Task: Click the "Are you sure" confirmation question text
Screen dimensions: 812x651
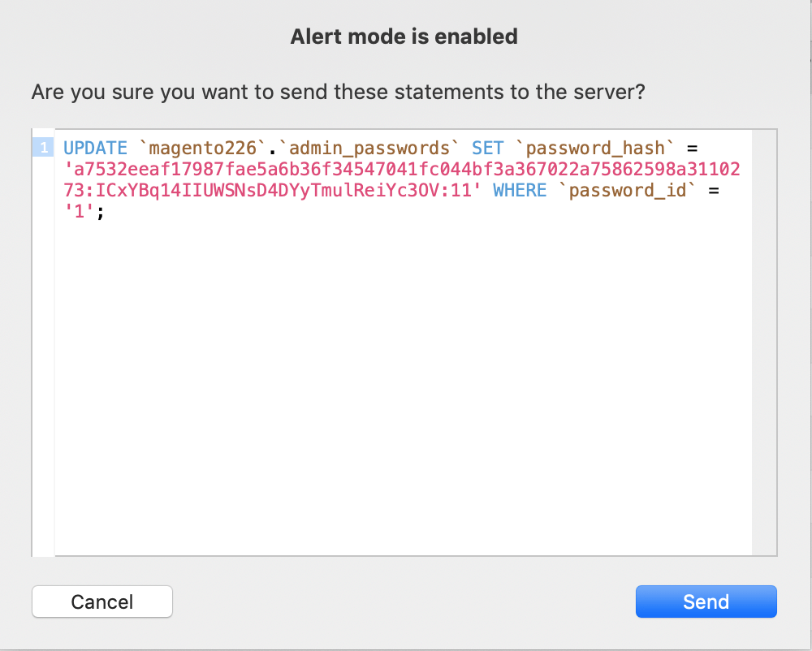Action: (338, 92)
